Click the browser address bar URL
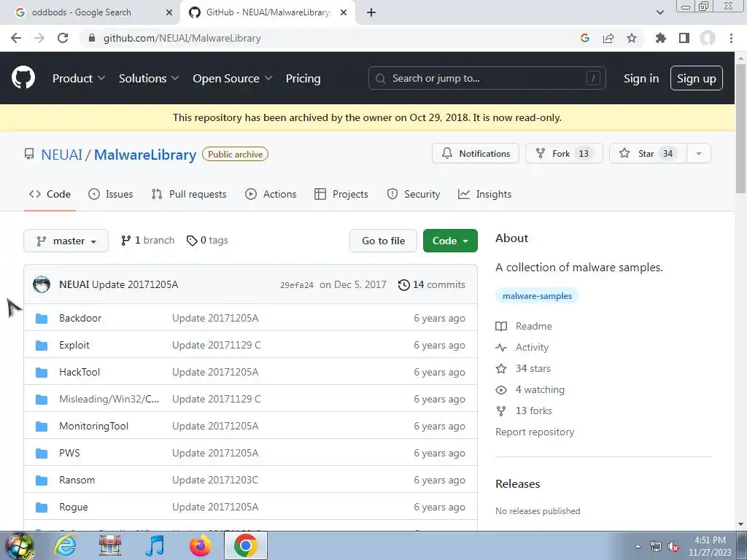 coord(182,38)
